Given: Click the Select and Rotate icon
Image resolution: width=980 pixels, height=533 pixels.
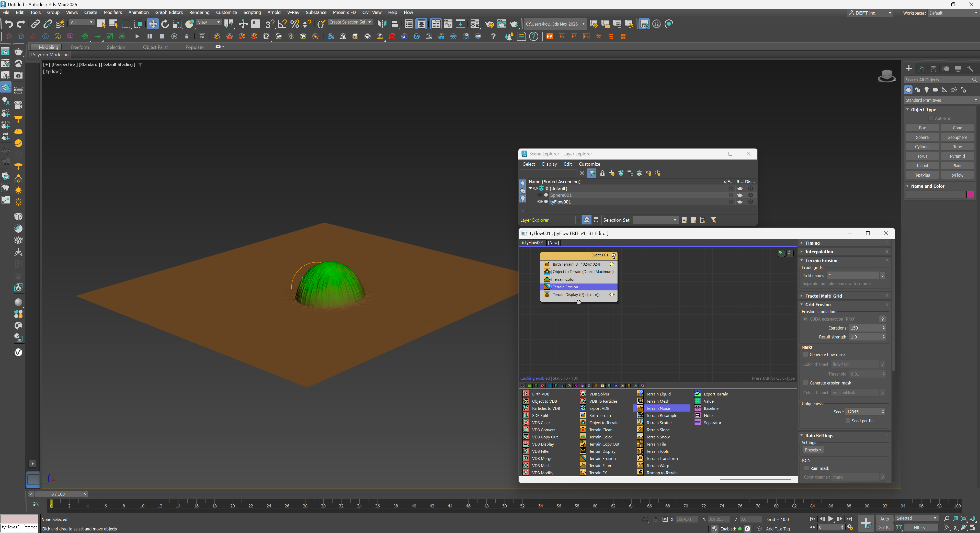Looking at the screenshot, I should (165, 24).
